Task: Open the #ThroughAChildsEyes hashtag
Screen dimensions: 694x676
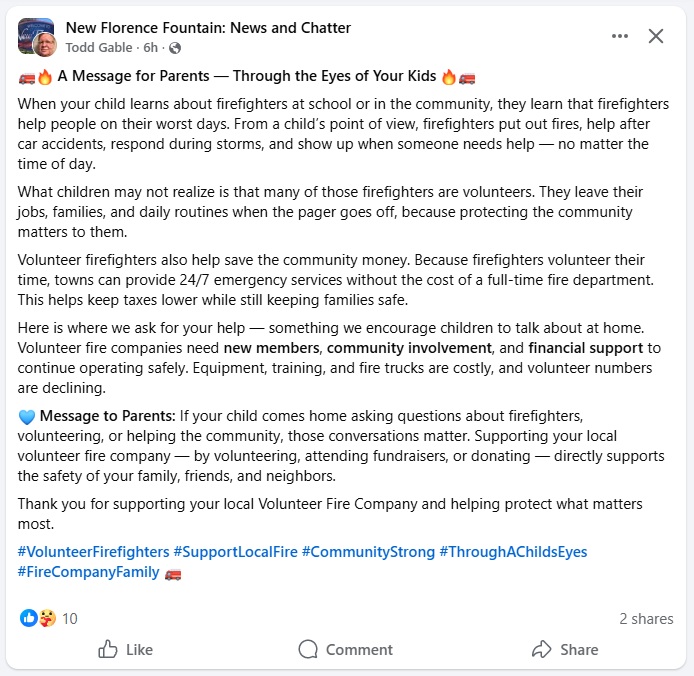Action: [x=513, y=552]
